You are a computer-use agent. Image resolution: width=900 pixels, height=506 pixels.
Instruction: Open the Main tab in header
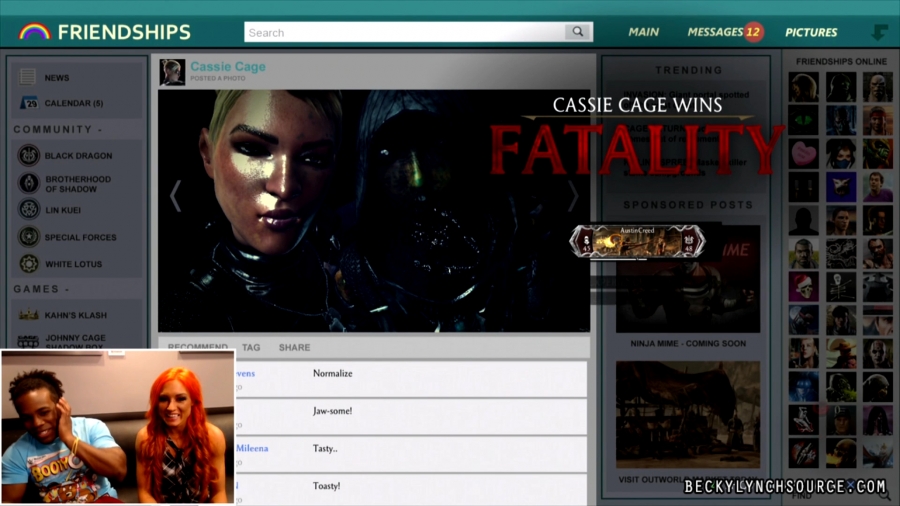(x=643, y=32)
